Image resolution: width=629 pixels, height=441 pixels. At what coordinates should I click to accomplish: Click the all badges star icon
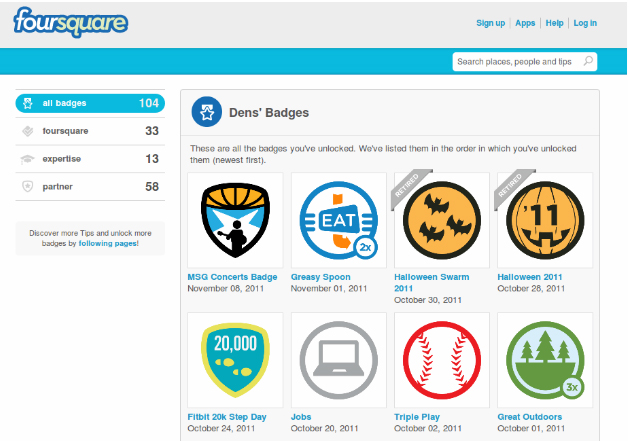pyautogui.click(x=28, y=103)
